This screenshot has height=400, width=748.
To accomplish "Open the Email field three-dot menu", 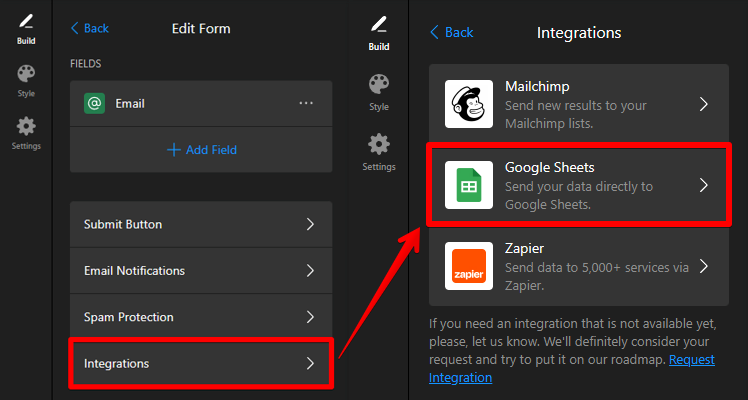I will click(306, 103).
